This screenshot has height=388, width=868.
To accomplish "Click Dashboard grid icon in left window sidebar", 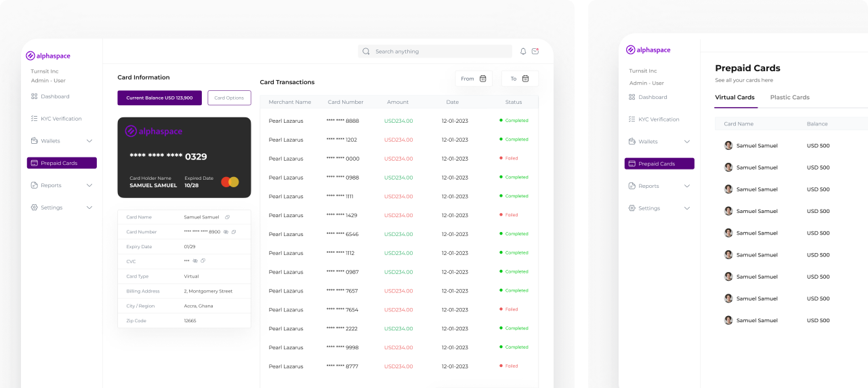I will pos(35,96).
